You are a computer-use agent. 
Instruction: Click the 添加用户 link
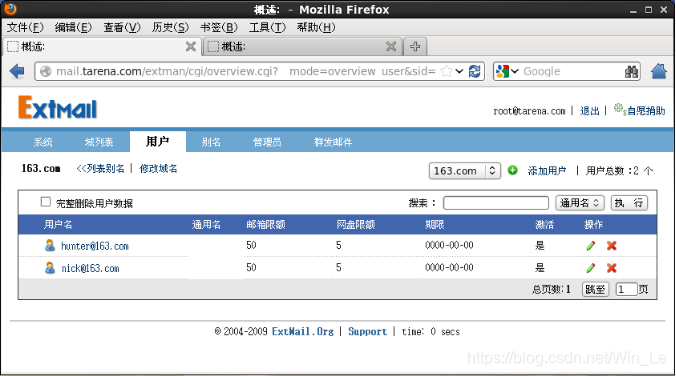click(x=547, y=171)
